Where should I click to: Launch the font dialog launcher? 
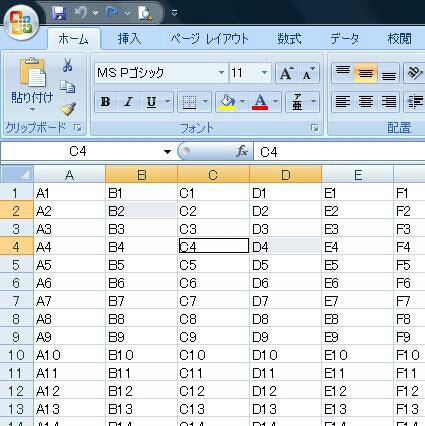[x=314, y=128]
